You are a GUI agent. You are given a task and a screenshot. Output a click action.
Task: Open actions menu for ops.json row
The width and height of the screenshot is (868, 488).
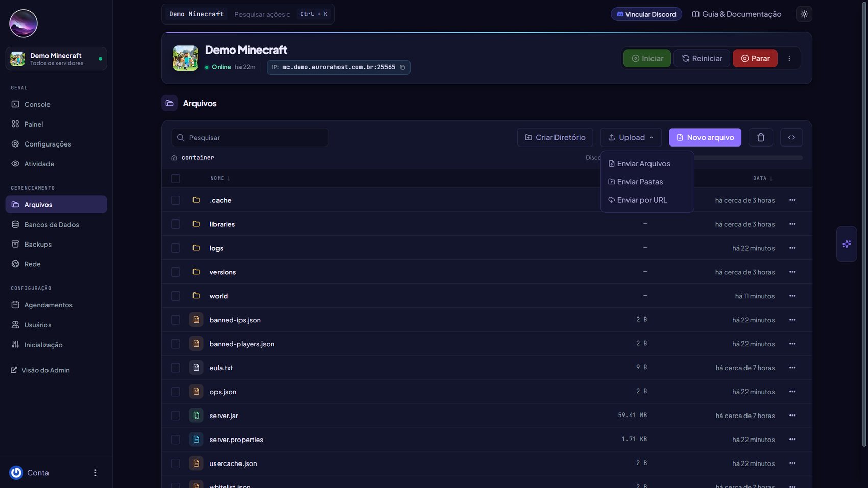(792, 392)
